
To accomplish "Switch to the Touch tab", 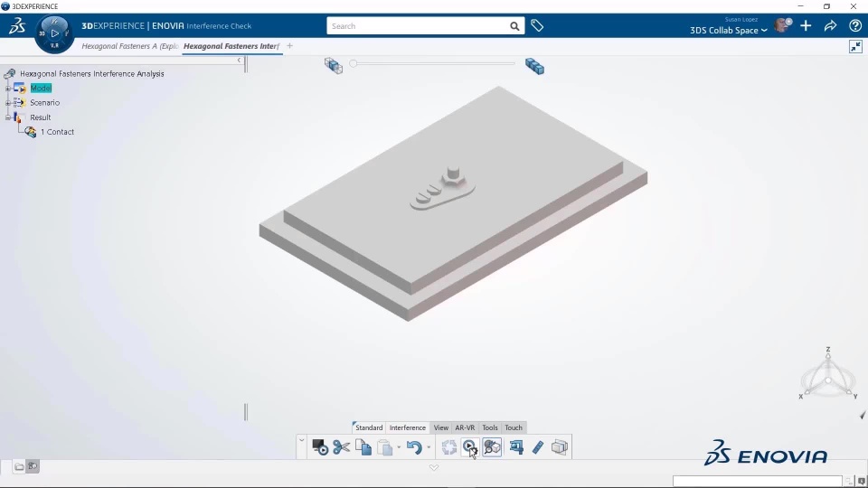I will point(514,427).
